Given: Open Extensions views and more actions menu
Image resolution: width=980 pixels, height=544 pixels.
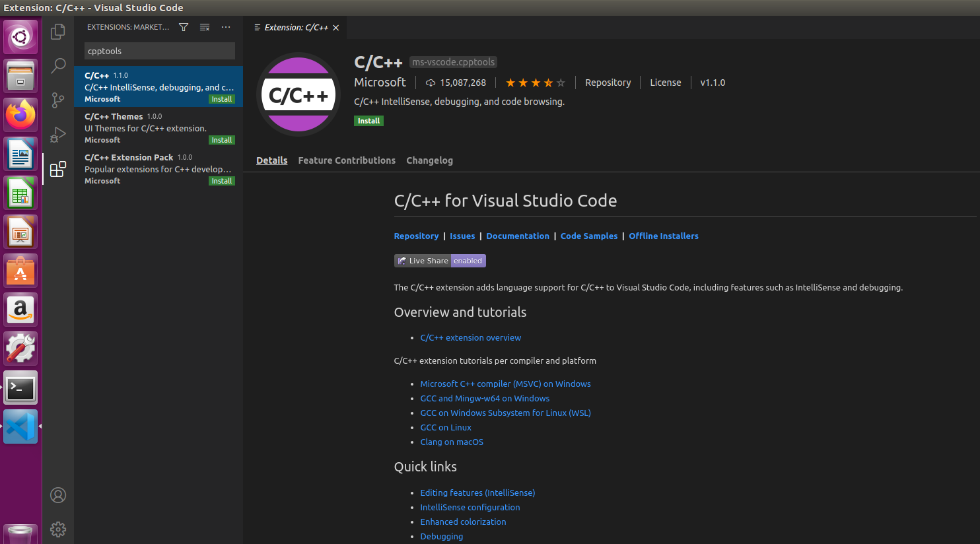Looking at the screenshot, I should coord(226,27).
